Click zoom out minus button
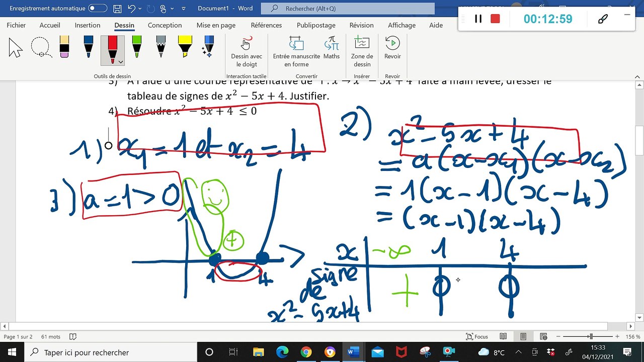 (x=557, y=336)
